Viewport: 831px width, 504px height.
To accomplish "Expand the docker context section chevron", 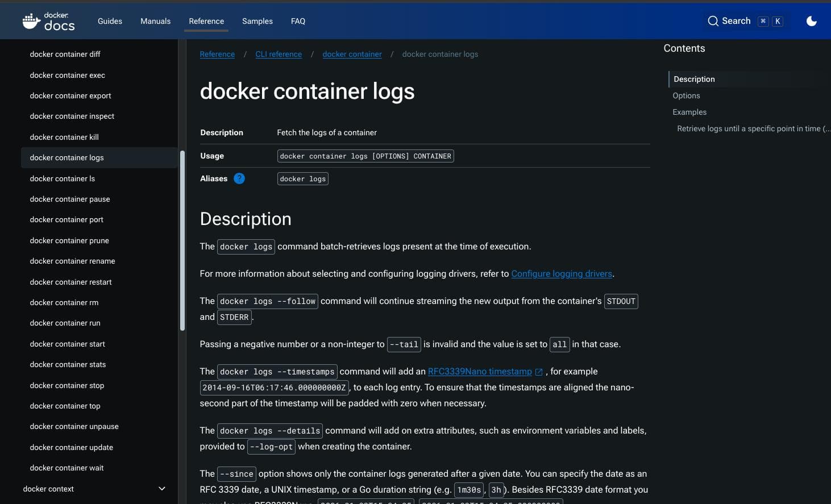I will click(162, 489).
